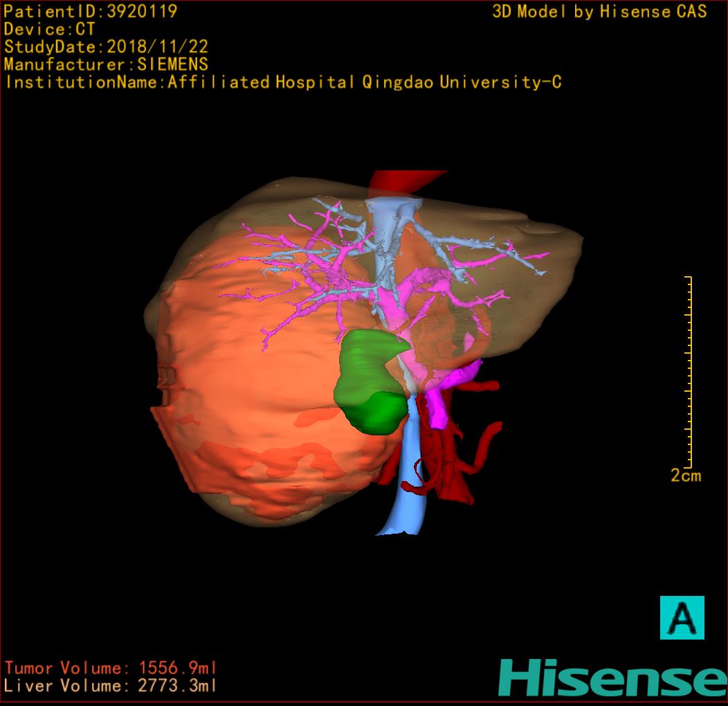The height and width of the screenshot is (706, 728).
Task: Click the PatientID 3920119 text
Action: (x=91, y=11)
